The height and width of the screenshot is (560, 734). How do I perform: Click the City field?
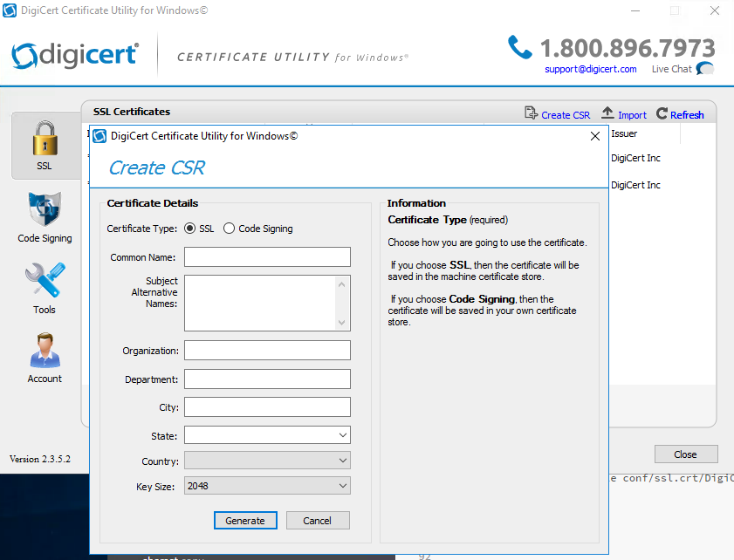pos(267,407)
